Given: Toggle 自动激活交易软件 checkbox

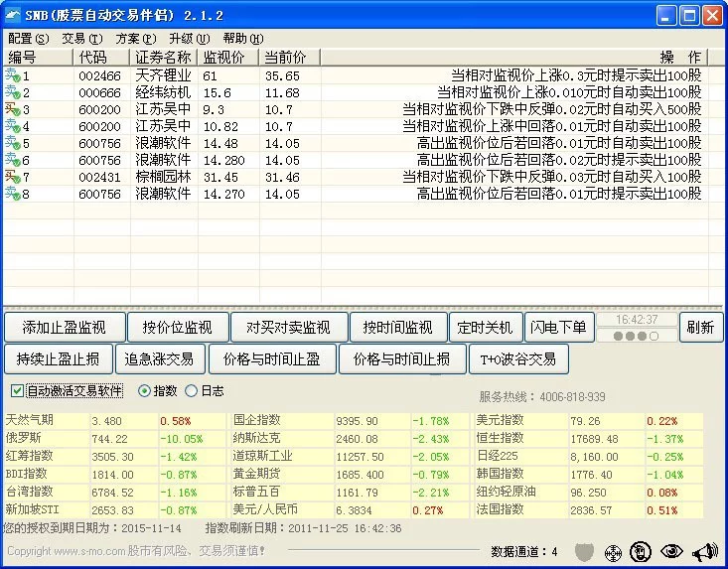Looking at the screenshot, I should pyautogui.click(x=17, y=391).
